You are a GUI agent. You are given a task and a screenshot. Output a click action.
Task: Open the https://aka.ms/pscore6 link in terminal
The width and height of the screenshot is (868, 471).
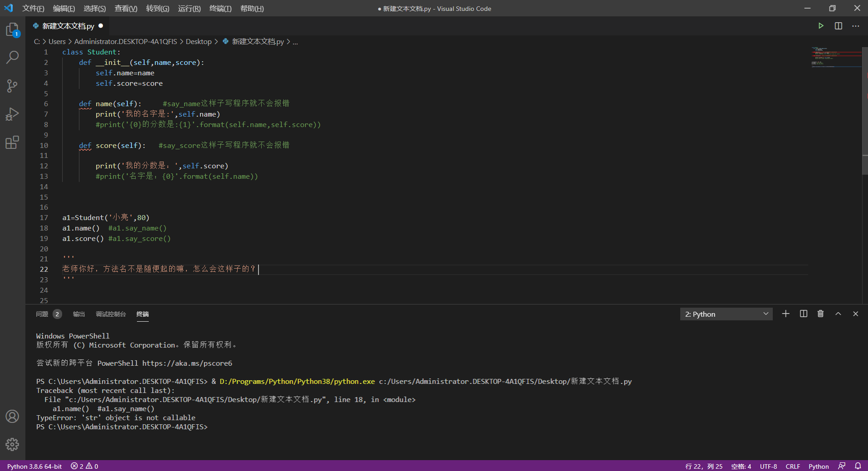tap(187, 363)
